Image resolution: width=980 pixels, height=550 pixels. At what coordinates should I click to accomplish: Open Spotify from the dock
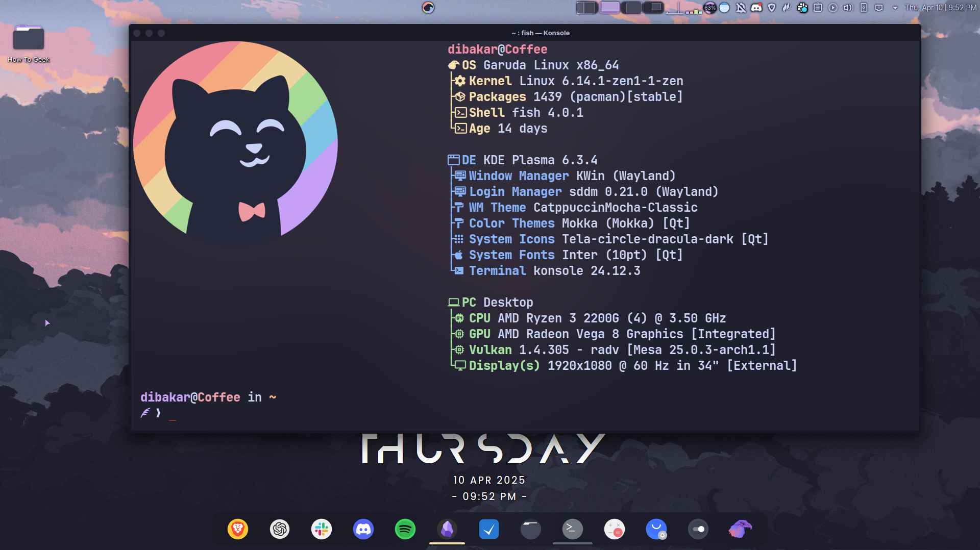[x=405, y=529]
